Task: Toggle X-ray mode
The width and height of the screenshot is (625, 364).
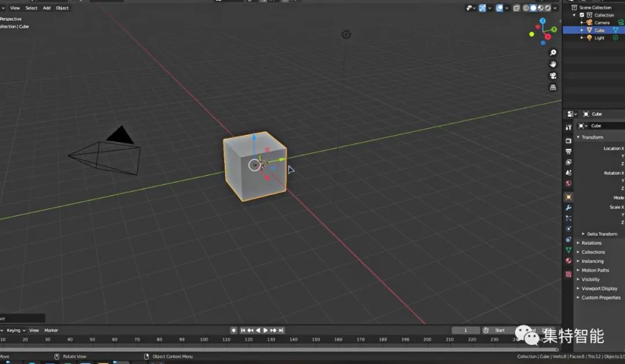Action: pos(517,8)
